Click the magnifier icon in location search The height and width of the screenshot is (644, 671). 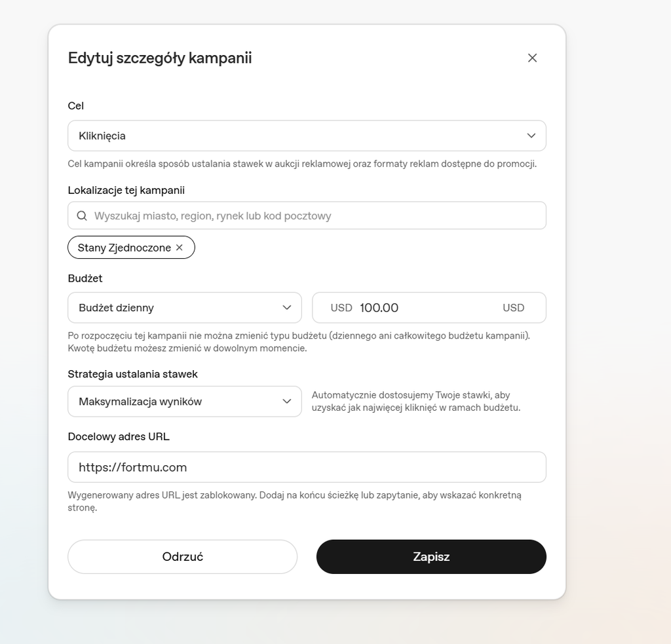click(82, 216)
